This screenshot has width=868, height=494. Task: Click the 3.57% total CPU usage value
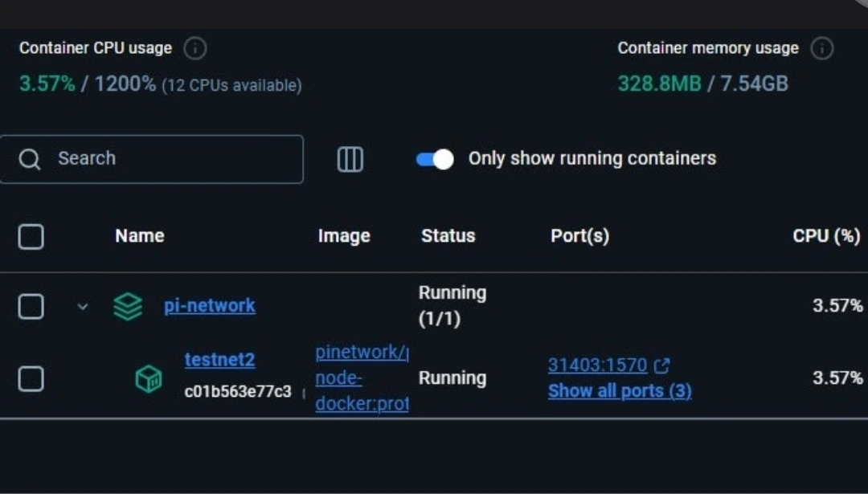[x=47, y=84]
